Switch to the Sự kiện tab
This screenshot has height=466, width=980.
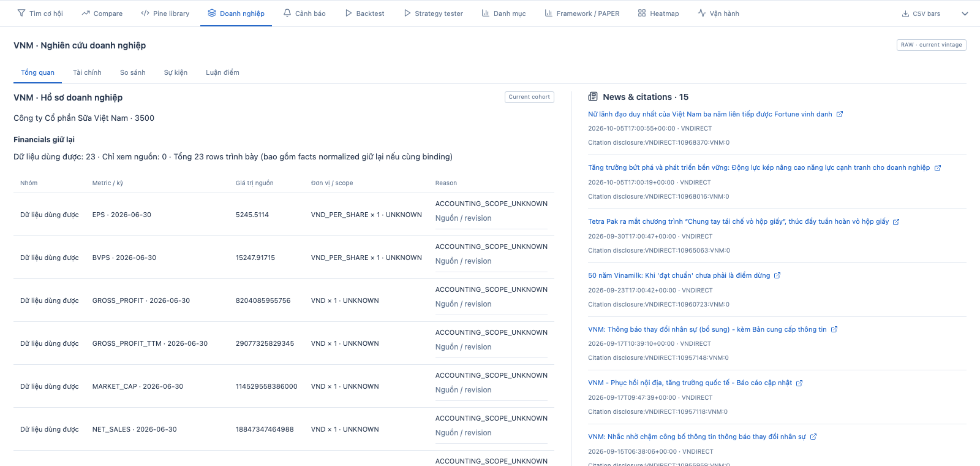[176, 72]
